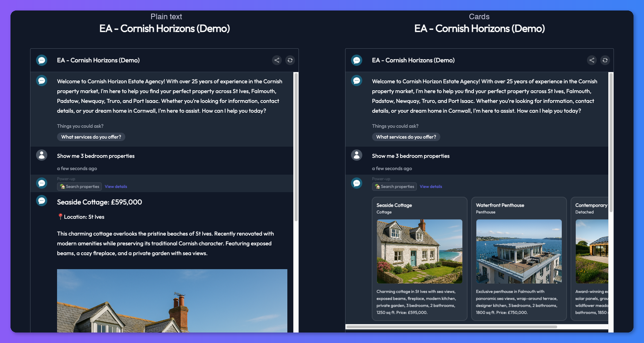Open View details in the Cards panel
The width and height of the screenshot is (644, 343).
point(431,187)
